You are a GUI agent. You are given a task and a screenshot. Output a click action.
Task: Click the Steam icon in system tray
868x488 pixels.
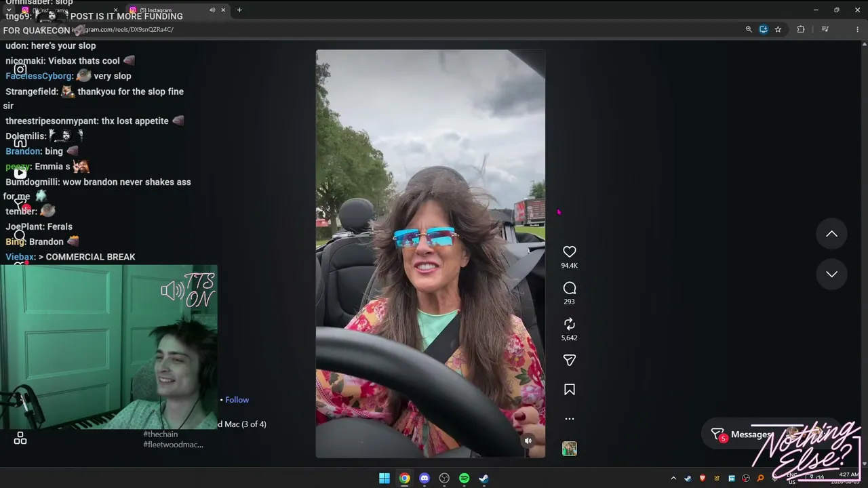tap(688, 479)
